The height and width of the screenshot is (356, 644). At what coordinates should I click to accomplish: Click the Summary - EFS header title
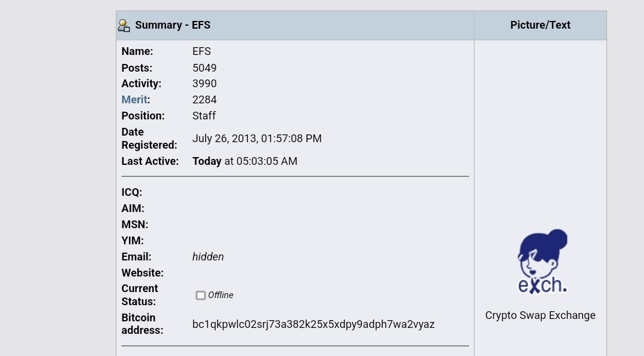click(173, 25)
